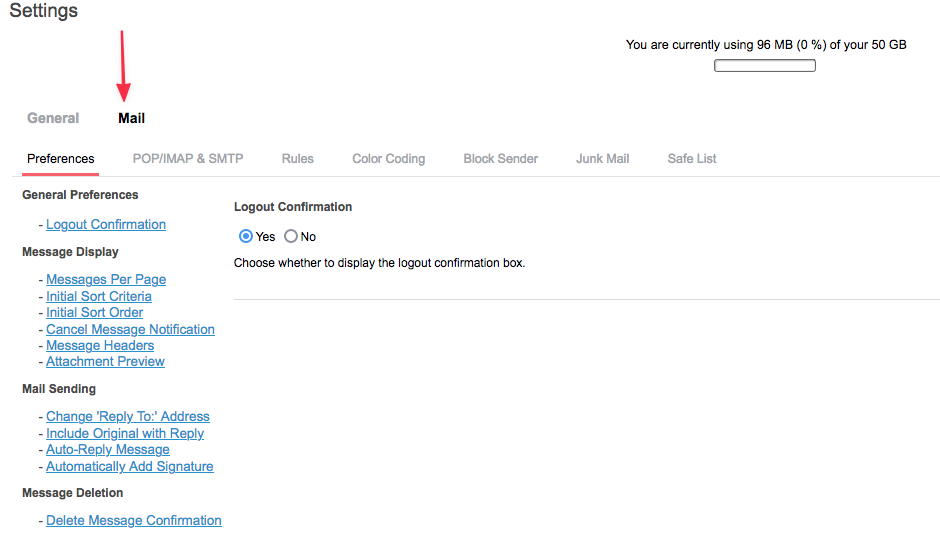Go to Initial Sort Order setting
This screenshot has height=554, width=940.
(x=95, y=312)
